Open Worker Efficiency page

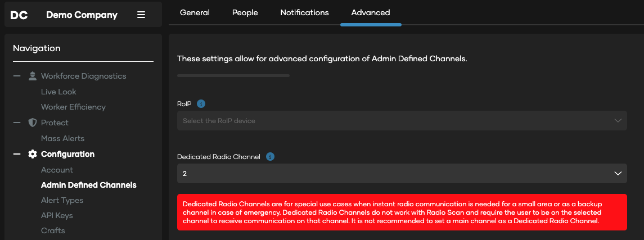click(74, 107)
